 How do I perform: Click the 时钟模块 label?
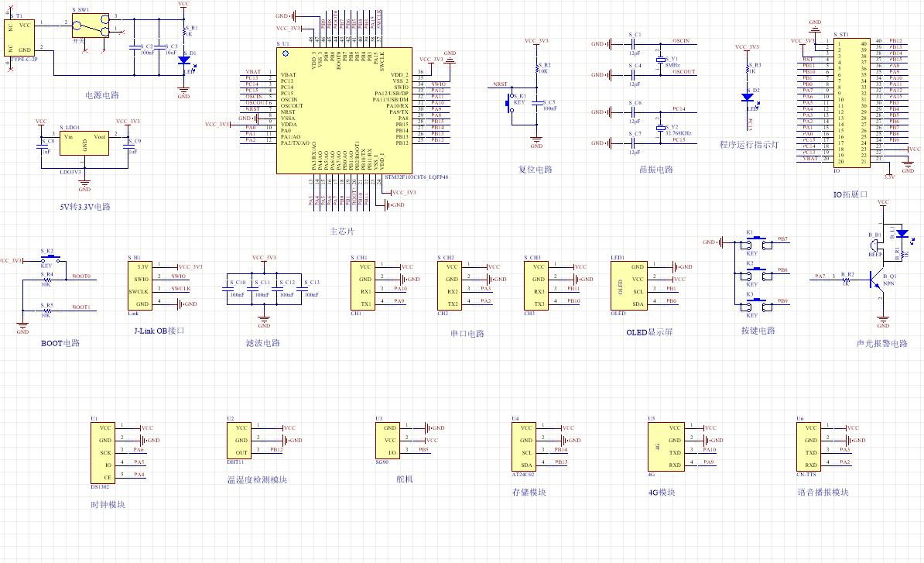tap(108, 505)
